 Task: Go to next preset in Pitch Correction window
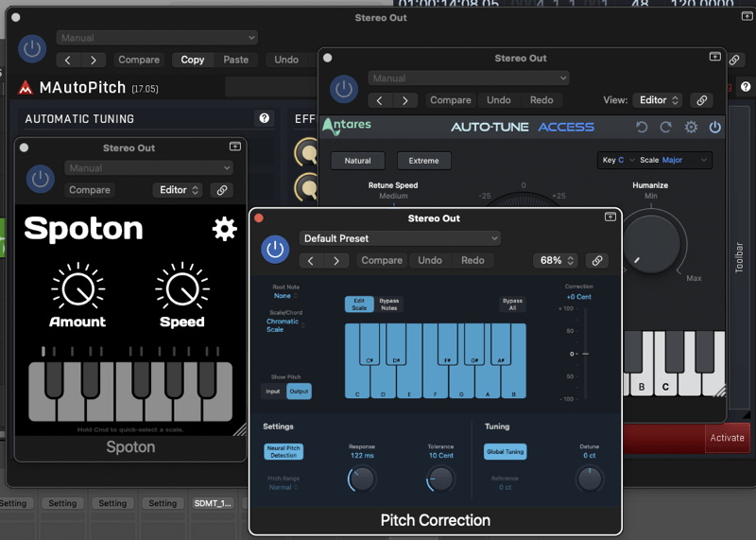point(336,261)
